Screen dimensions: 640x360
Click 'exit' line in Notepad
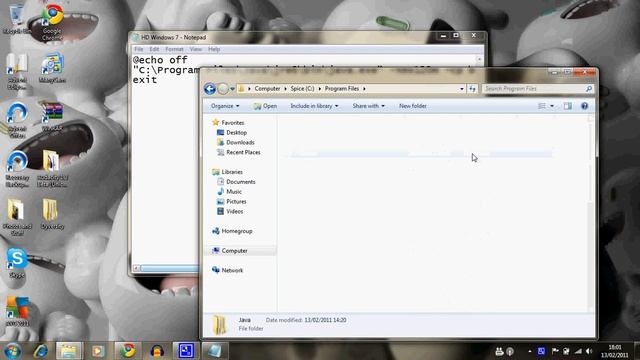[x=145, y=80]
